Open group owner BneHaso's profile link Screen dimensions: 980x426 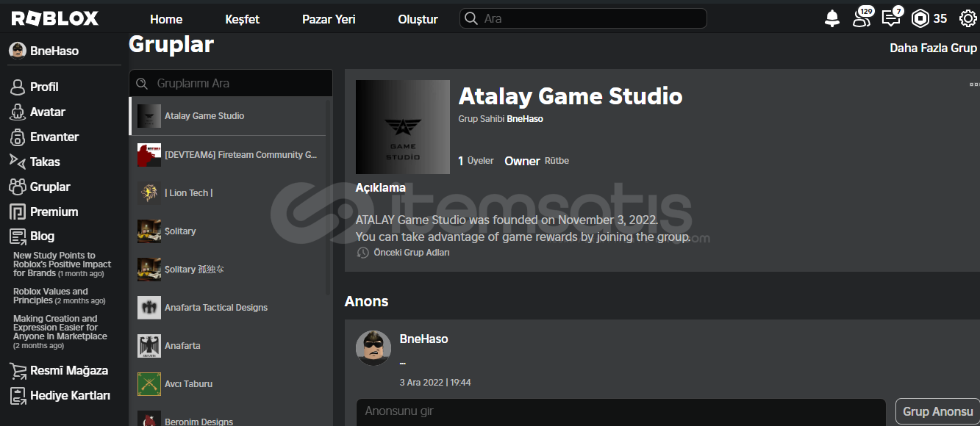[x=525, y=118]
